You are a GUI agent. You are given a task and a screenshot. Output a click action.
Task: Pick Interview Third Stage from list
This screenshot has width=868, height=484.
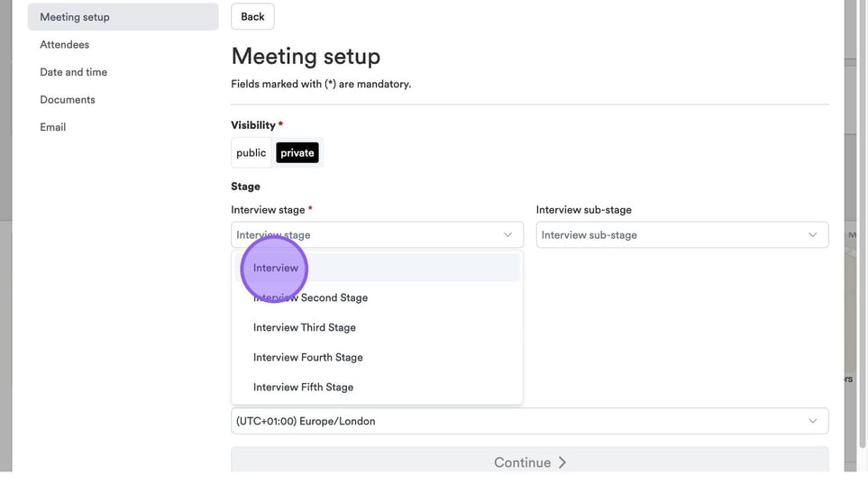pyautogui.click(x=305, y=327)
